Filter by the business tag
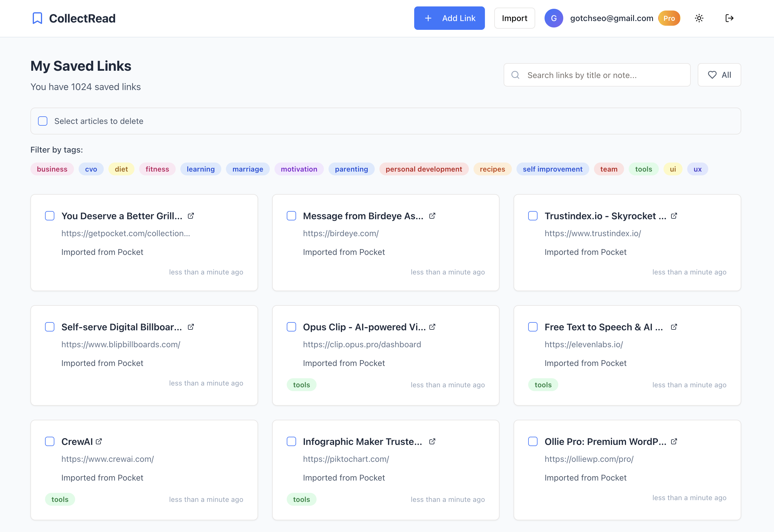774x532 pixels. [52, 169]
